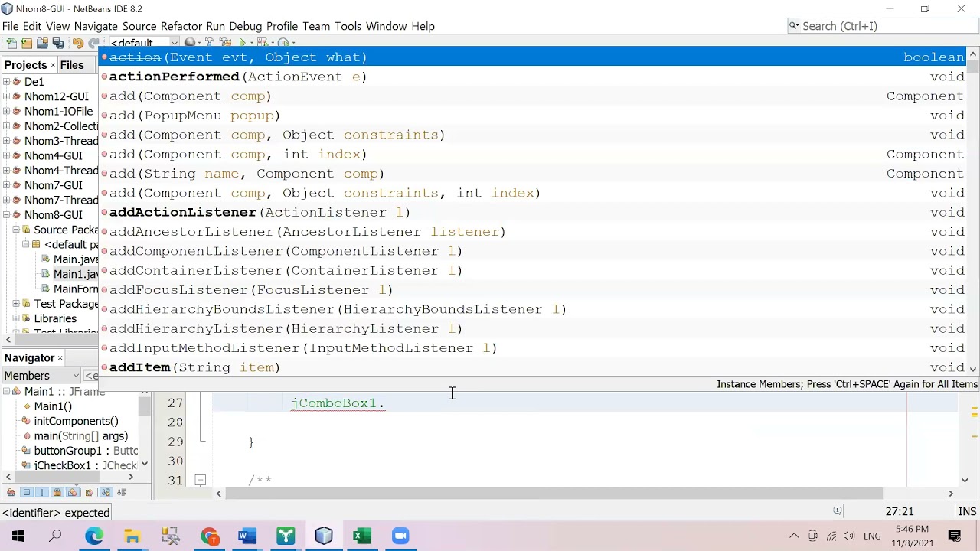This screenshot has width=980, height=551.
Task: Open the <default> configuration dropdown
Action: (x=143, y=43)
